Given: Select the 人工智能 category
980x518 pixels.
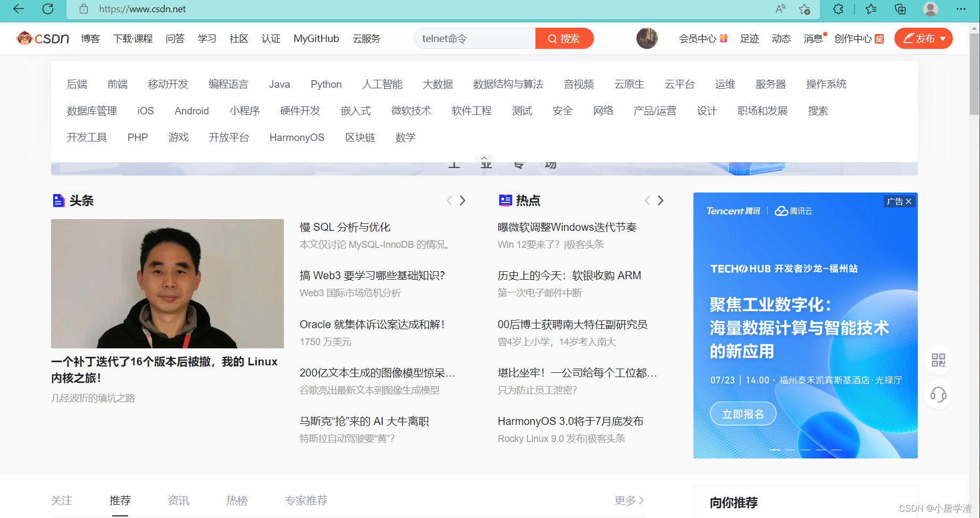Looking at the screenshot, I should pos(382,84).
